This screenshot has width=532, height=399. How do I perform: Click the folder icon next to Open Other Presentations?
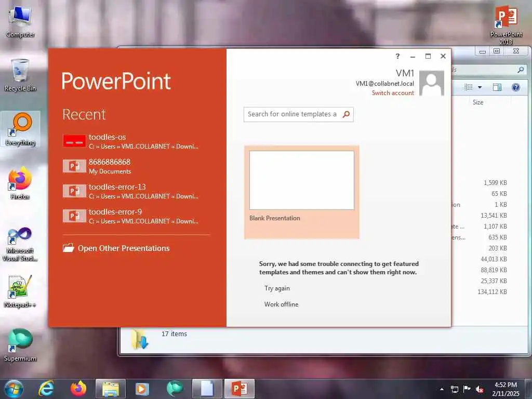[x=68, y=248]
